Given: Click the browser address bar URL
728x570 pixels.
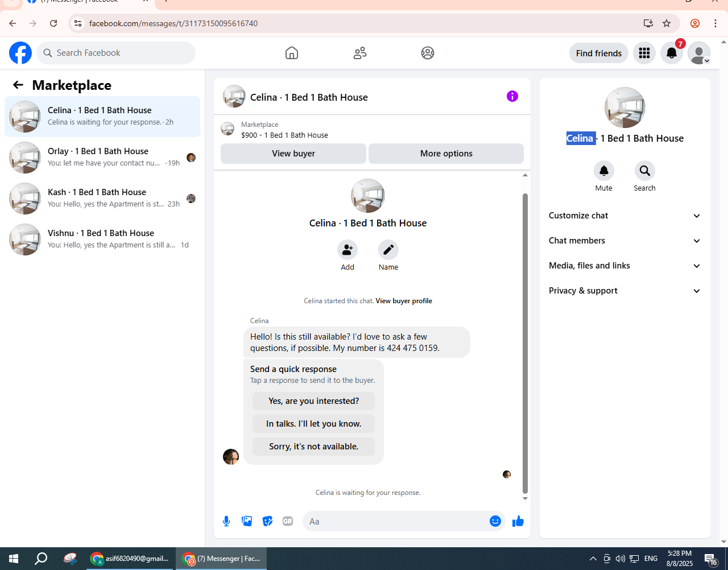Looking at the screenshot, I should point(173,23).
